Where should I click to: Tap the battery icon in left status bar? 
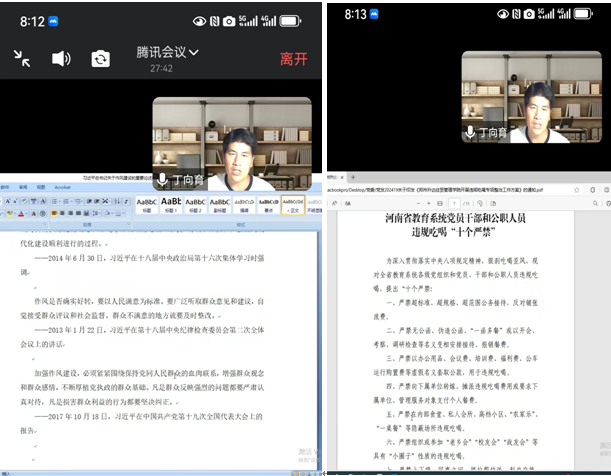[x=300, y=20]
